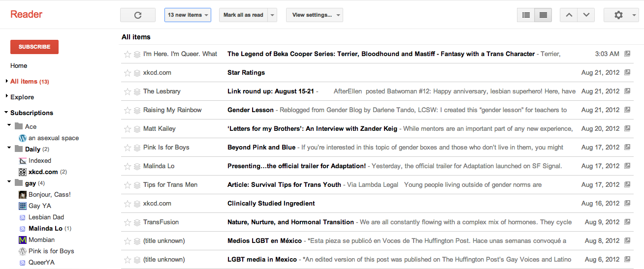
Task: Go to previous item with up arrow
Action: [x=569, y=15]
